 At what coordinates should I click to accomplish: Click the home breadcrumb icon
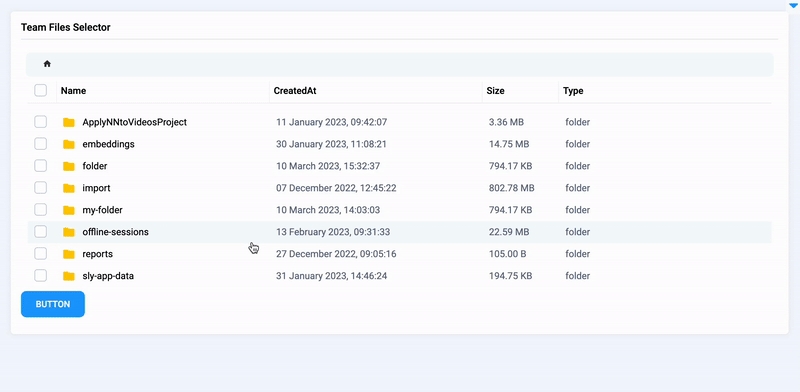click(x=47, y=64)
